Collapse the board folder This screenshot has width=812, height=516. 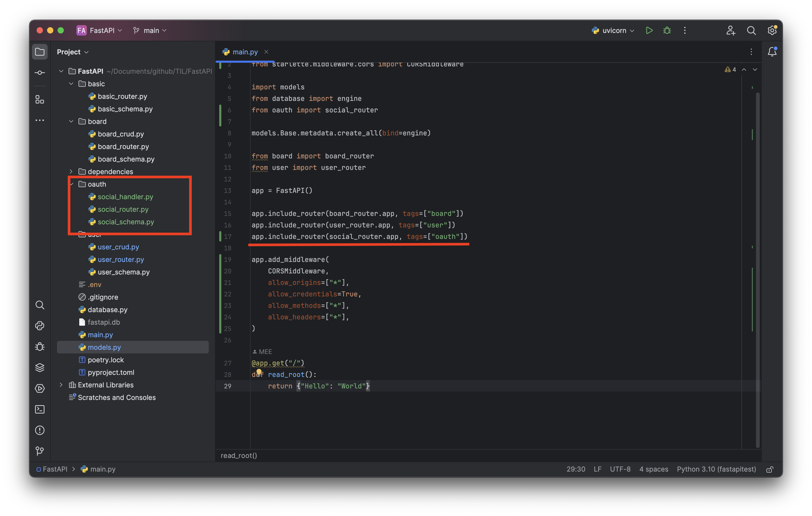pos(71,121)
